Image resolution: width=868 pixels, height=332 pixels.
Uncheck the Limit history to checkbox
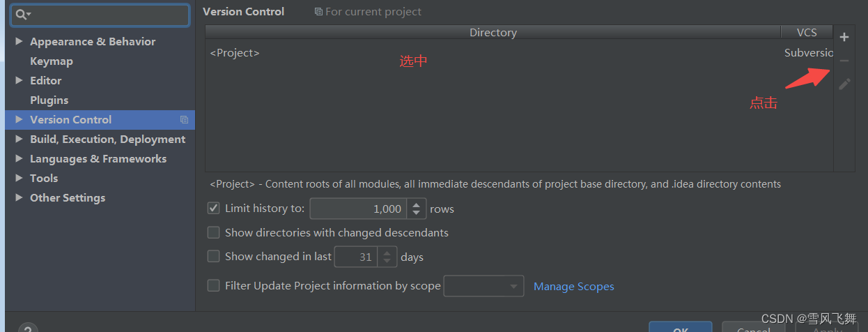click(x=214, y=208)
